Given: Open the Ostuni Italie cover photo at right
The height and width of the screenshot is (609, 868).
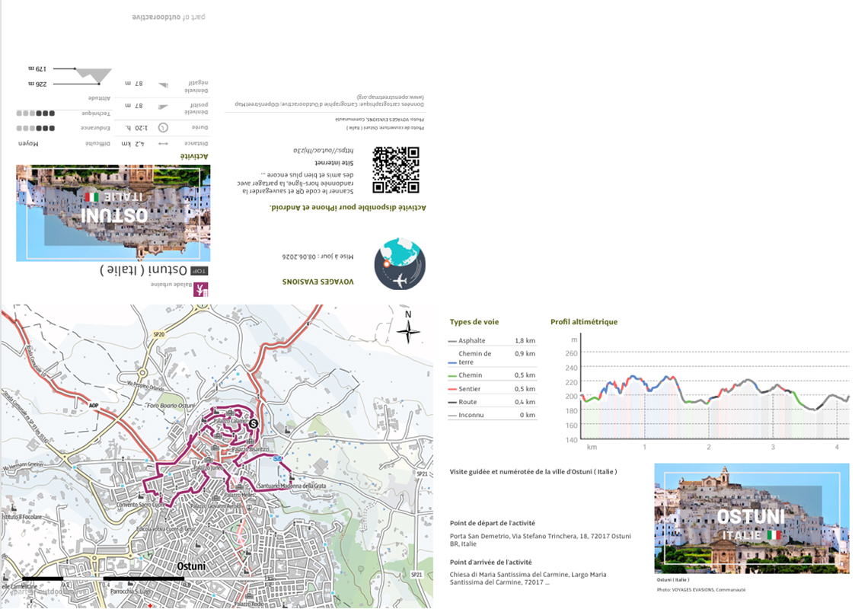Looking at the screenshot, I should click(x=752, y=518).
